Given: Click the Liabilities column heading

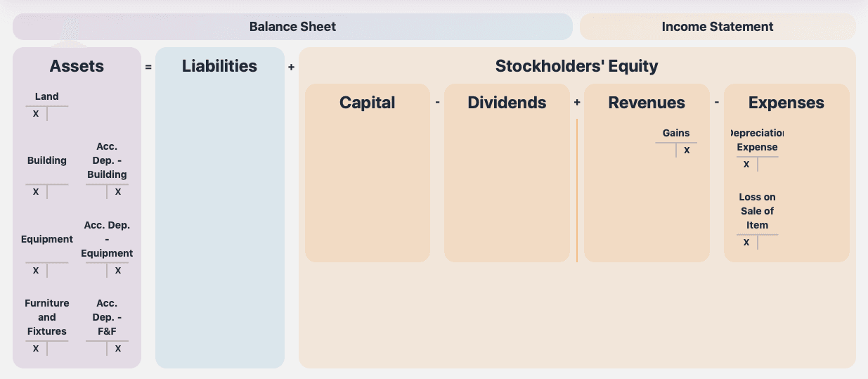Looking at the screenshot, I should (x=219, y=66).
